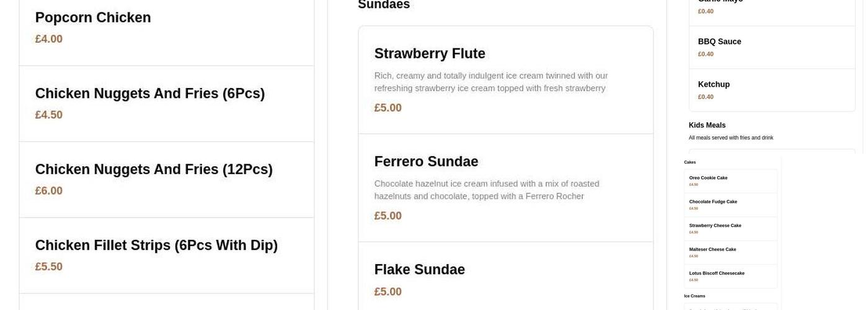Choose Lotus Biscoff Cheesecake

[x=717, y=273]
